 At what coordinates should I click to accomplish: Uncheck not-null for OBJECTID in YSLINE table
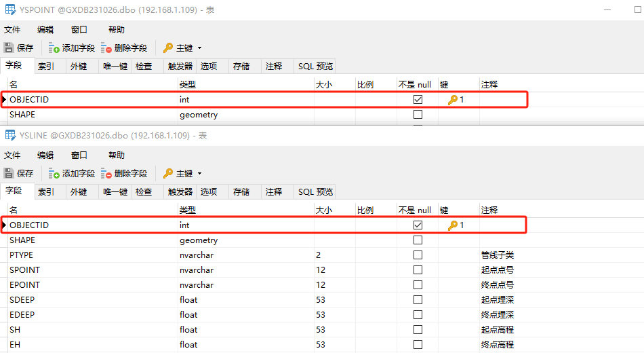tap(418, 225)
